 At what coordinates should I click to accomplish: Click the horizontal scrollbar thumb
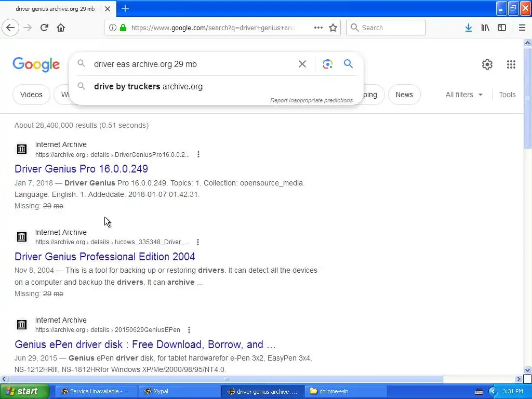point(227,379)
